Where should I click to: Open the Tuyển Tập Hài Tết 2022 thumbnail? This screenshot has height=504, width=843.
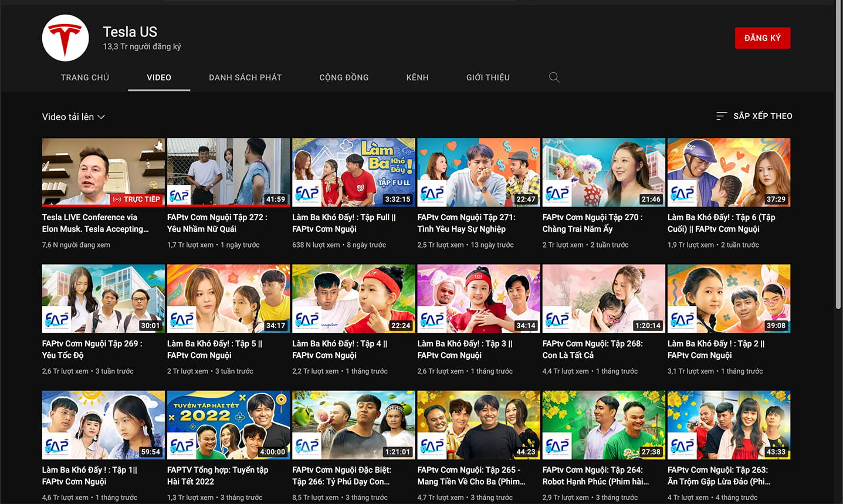coord(228,424)
